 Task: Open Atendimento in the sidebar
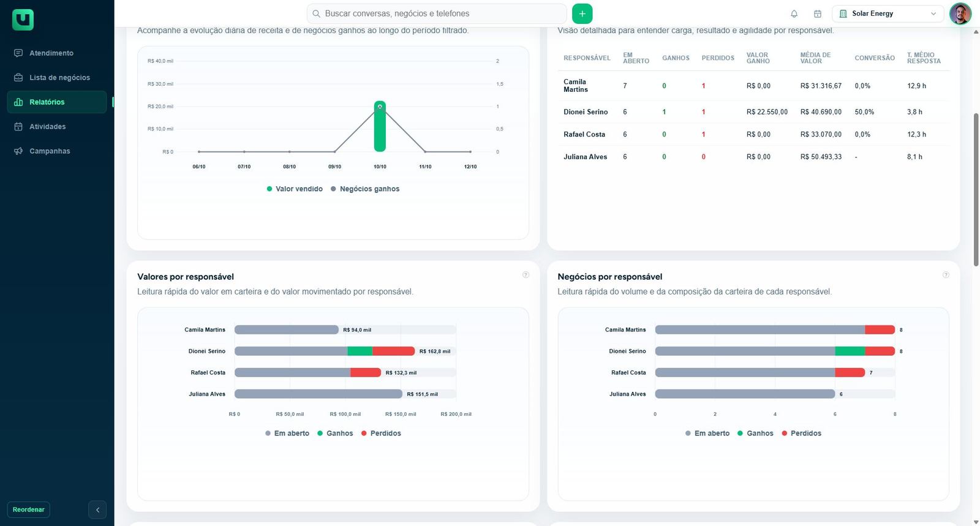[x=57, y=53]
